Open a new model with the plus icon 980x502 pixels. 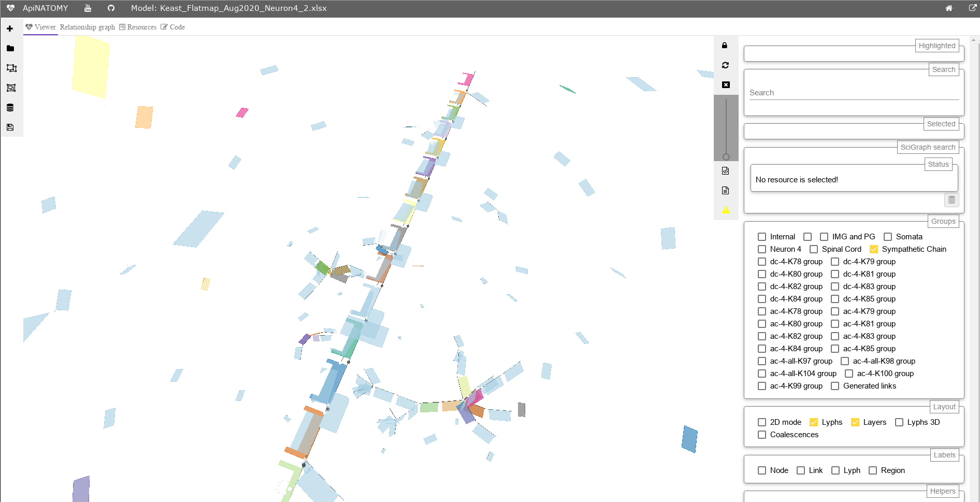tap(10, 28)
